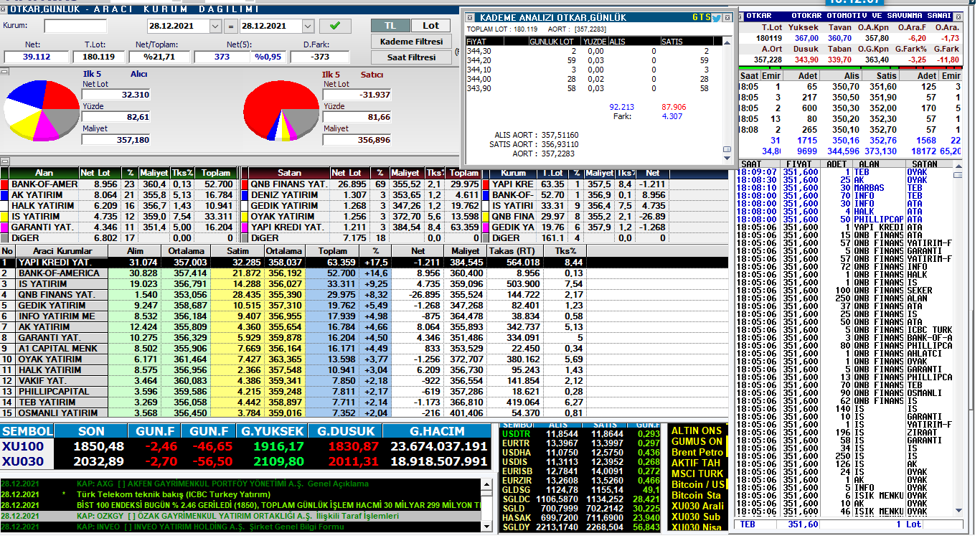This screenshot has width=980, height=551.
Task: Sort by the Kurum column header
Action: coord(513,173)
